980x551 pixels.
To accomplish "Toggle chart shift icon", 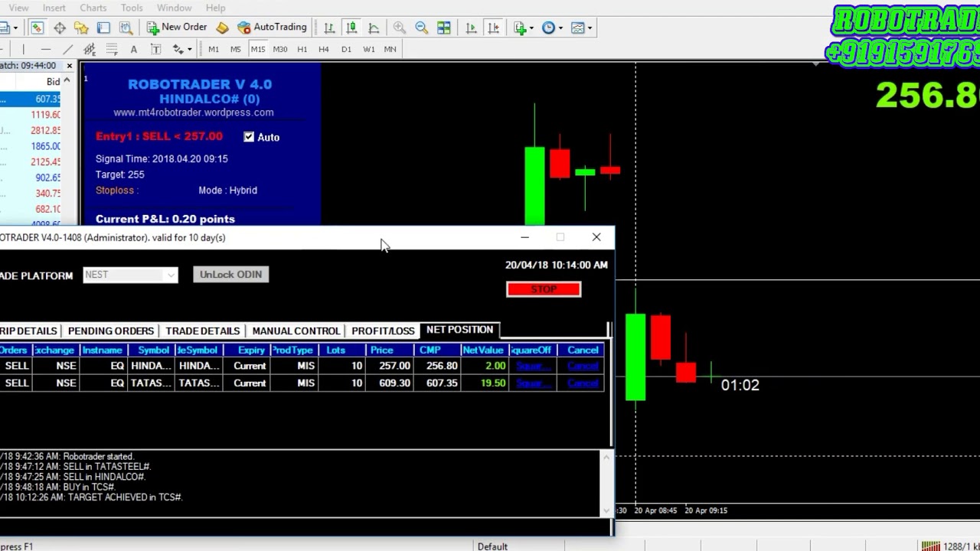I will point(493,28).
